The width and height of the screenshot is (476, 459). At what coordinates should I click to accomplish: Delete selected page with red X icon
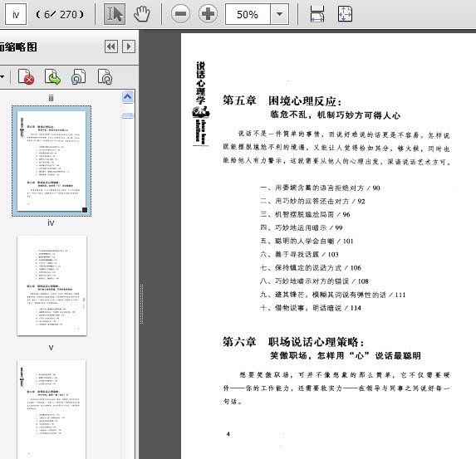click(x=26, y=76)
